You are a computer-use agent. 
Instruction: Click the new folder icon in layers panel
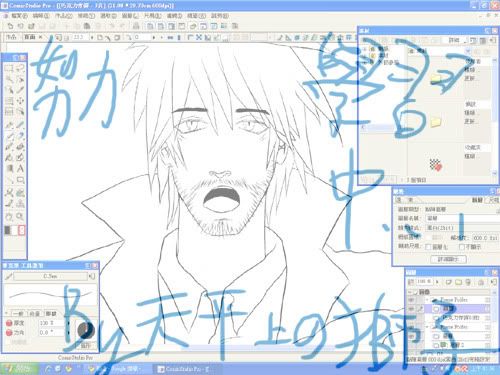point(459,282)
